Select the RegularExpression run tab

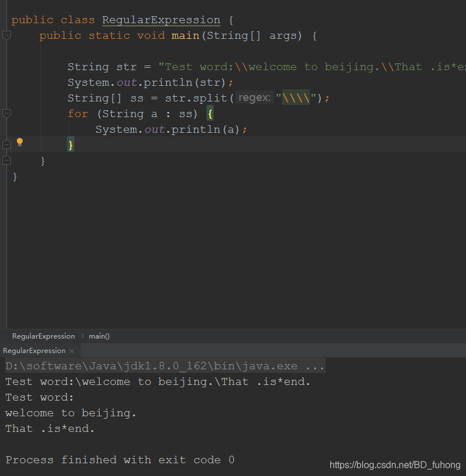click(34, 351)
